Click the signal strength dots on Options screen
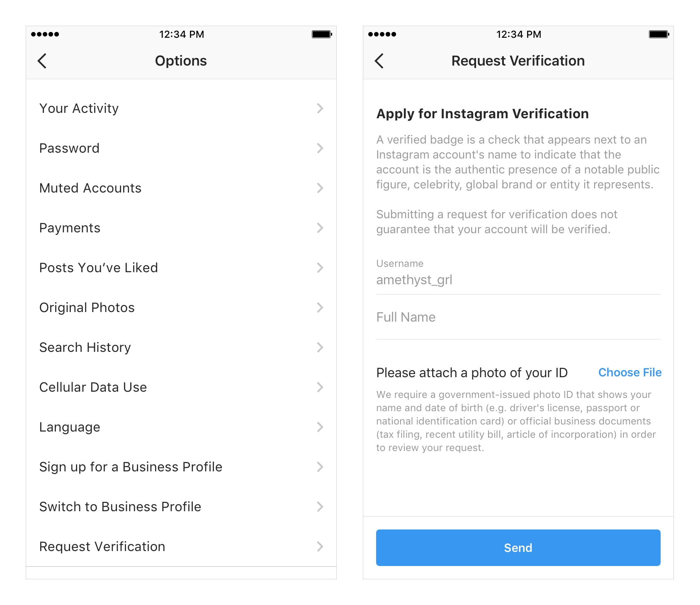700x605 pixels. pos(46,34)
